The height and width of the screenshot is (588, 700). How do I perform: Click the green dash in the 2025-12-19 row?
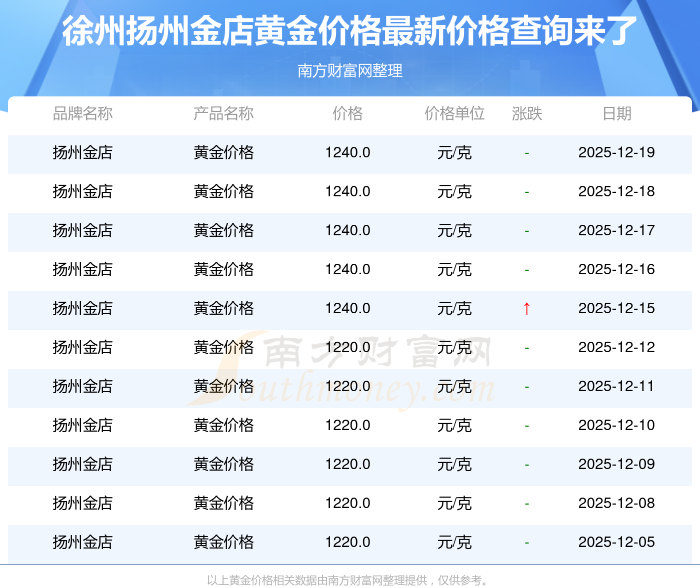(526, 153)
